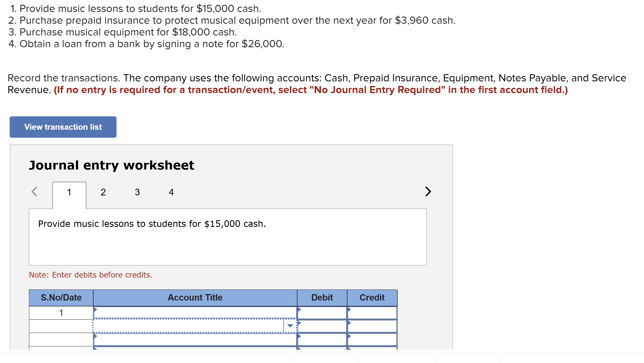Switch to journal entry tab 3

point(137,192)
